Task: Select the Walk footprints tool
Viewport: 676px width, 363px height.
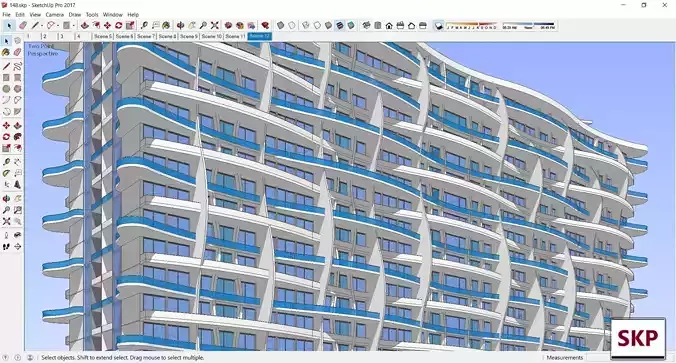Action: [x=6, y=247]
